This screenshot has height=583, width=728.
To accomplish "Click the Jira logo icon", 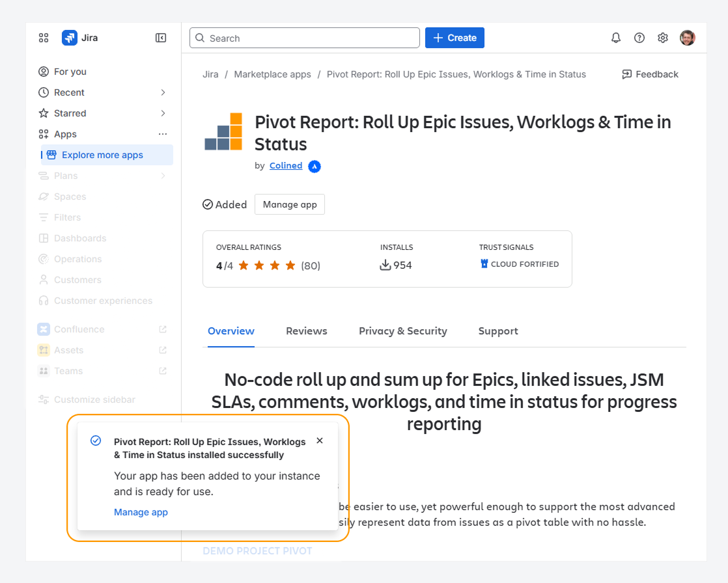I will (x=70, y=38).
